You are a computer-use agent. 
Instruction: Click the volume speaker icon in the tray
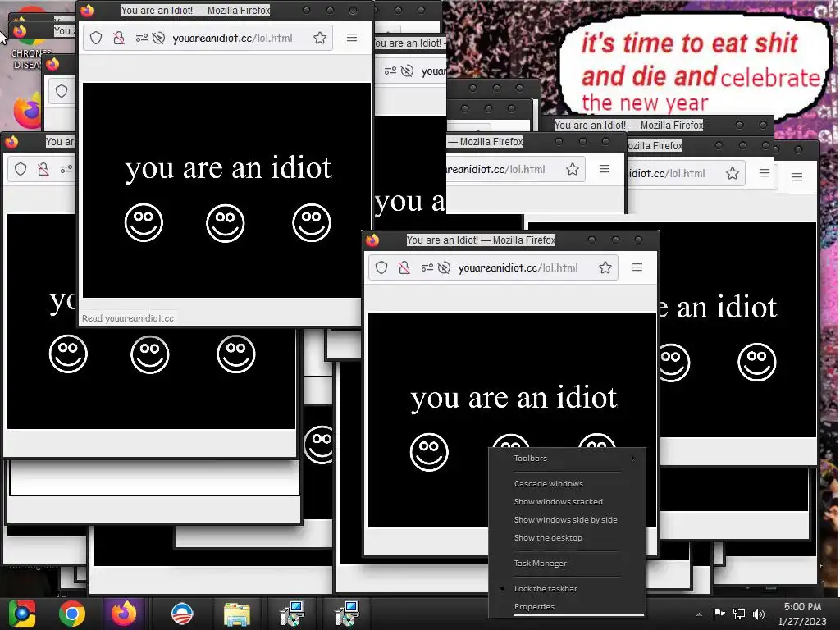point(759,614)
